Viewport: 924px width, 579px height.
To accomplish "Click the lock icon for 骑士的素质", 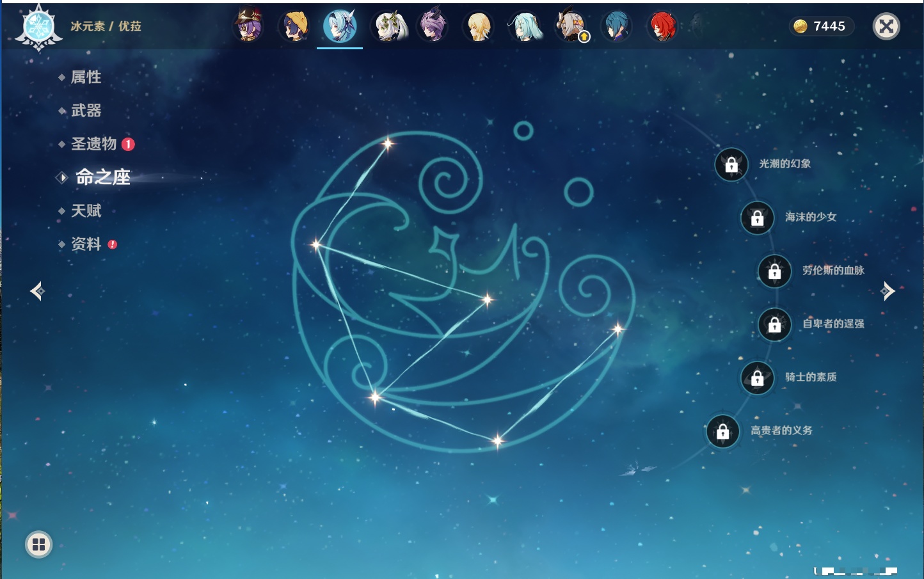I will (x=758, y=377).
